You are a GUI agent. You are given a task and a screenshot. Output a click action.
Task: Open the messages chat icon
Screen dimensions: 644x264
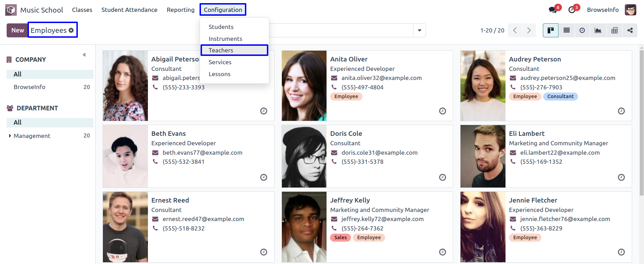(x=553, y=10)
